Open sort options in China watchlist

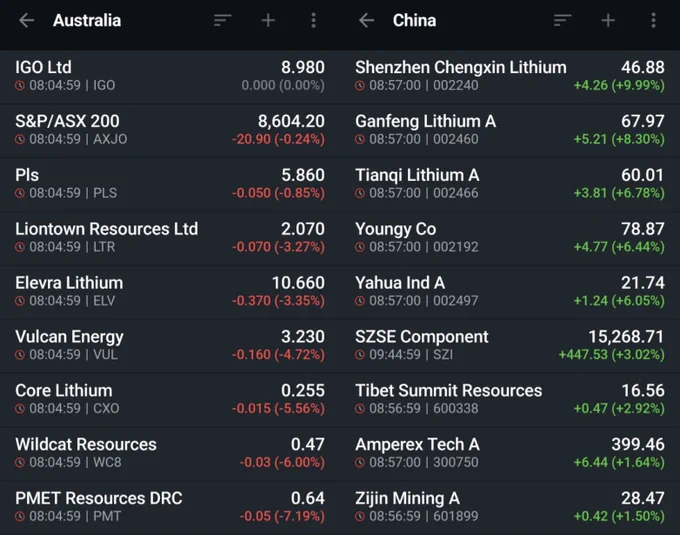click(x=562, y=20)
